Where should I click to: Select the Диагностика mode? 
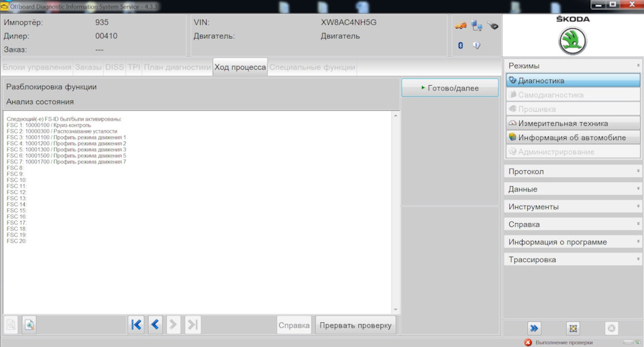[573, 80]
